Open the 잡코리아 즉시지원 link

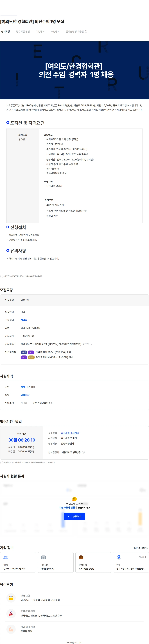(70, 433)
